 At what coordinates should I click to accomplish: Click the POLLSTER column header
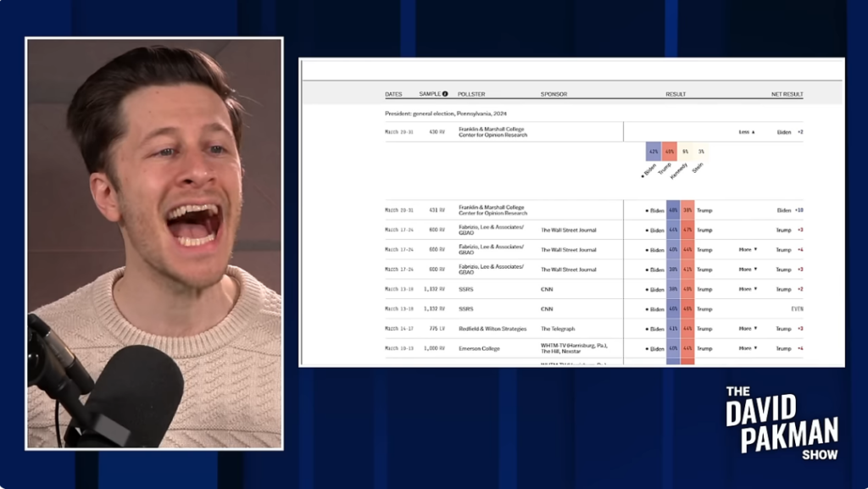(471, 94)
